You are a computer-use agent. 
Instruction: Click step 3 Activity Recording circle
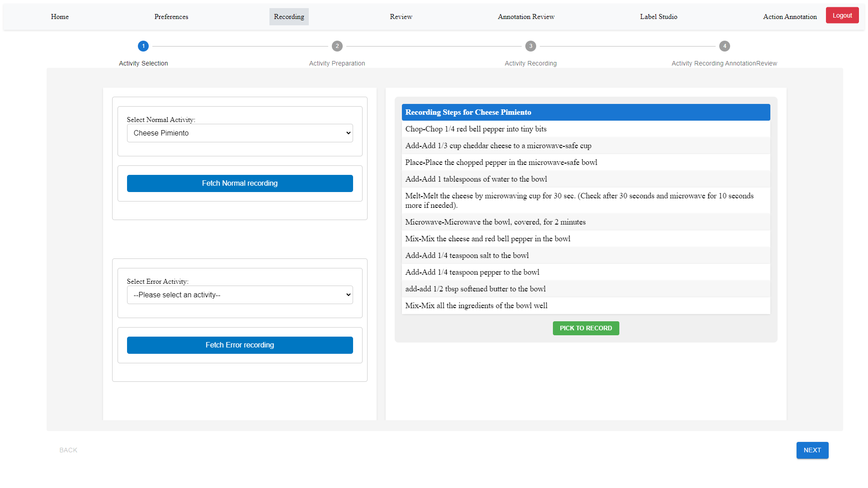[x=531, y=46]
